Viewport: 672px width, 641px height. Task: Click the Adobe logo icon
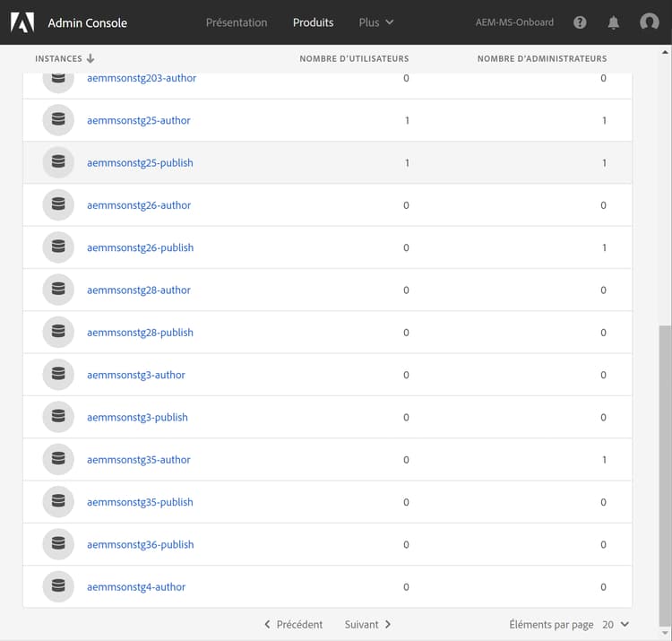(22, 22)
